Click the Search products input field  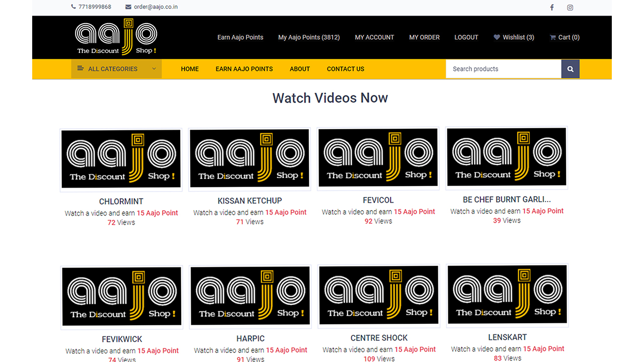(504, 69)
